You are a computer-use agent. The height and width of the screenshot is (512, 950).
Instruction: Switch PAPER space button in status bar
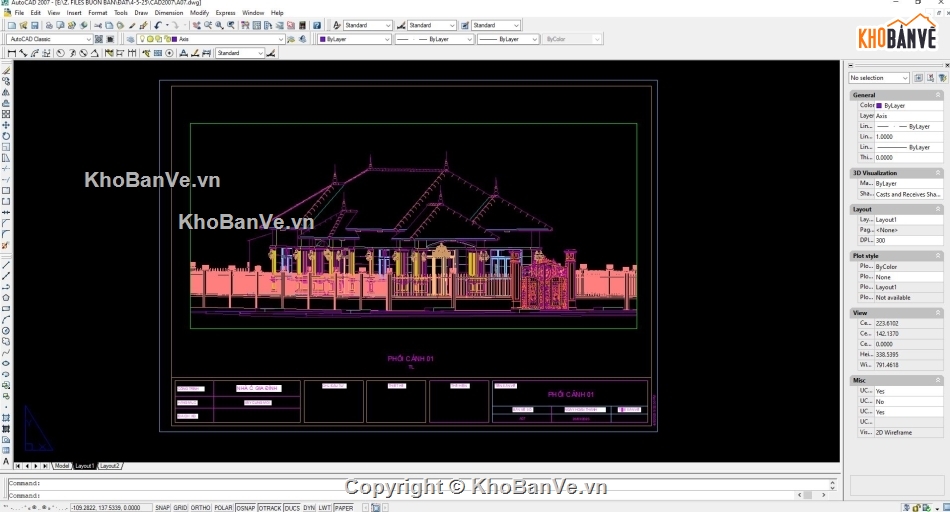tap(344, 508)
